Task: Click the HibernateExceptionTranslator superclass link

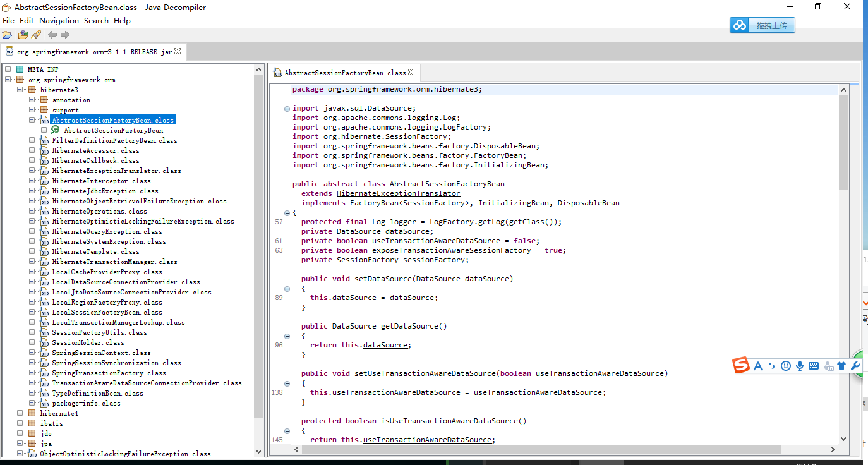Action: click(398, 193)
